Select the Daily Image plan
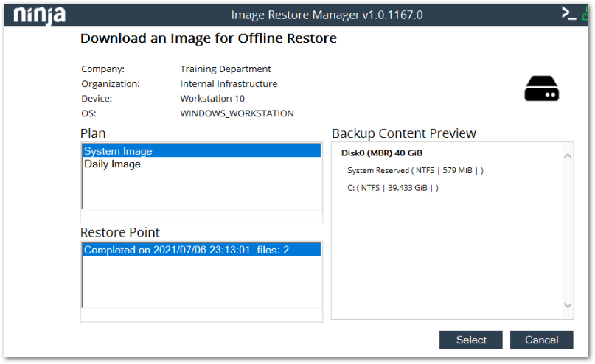 (201, 164)
